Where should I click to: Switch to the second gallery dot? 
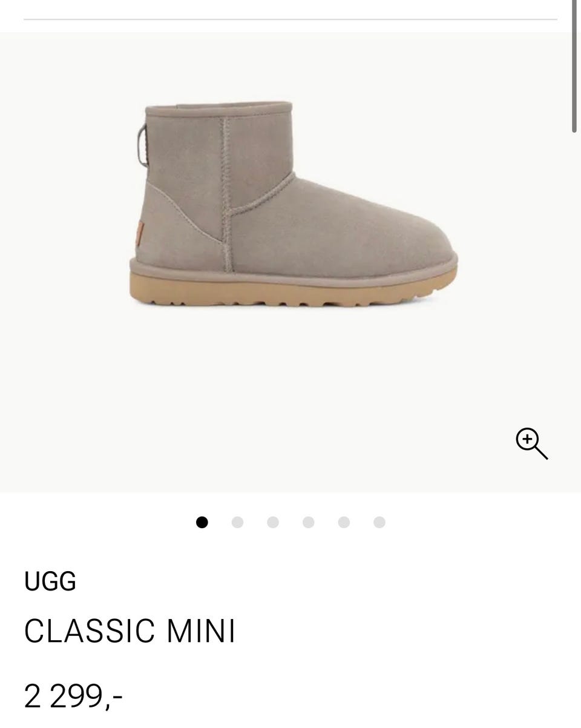pyautogui.click(x=237, y=522)
